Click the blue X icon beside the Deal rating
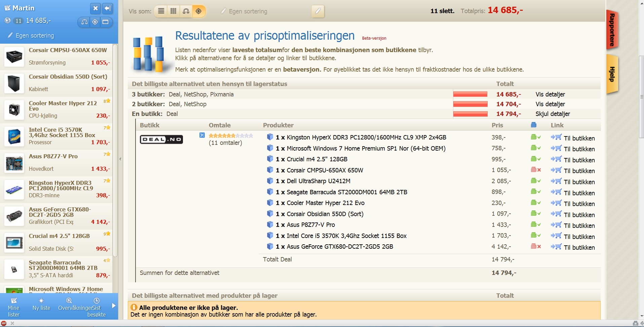Viewport: 644px width, 327px height. point(202,135)
